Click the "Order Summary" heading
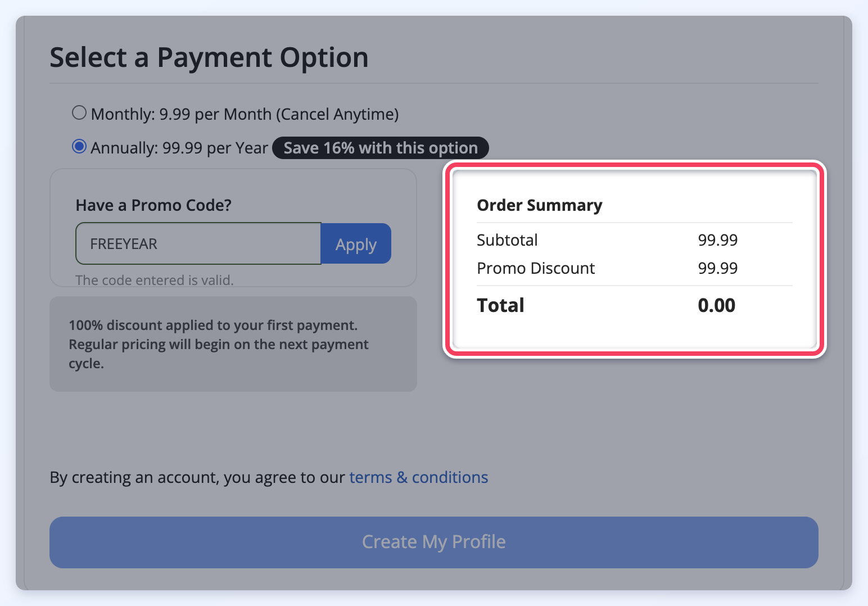This screenshot has height=606, width=868. pyautogui.click(x=540, y=205)
